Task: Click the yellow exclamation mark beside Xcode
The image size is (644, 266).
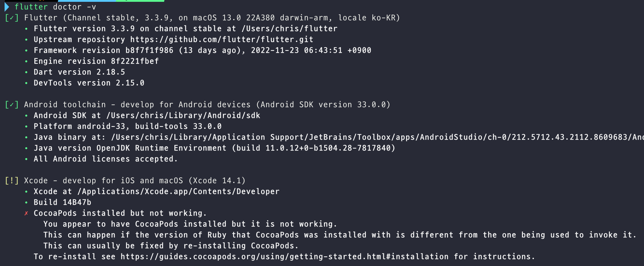Action: (12, 181)
